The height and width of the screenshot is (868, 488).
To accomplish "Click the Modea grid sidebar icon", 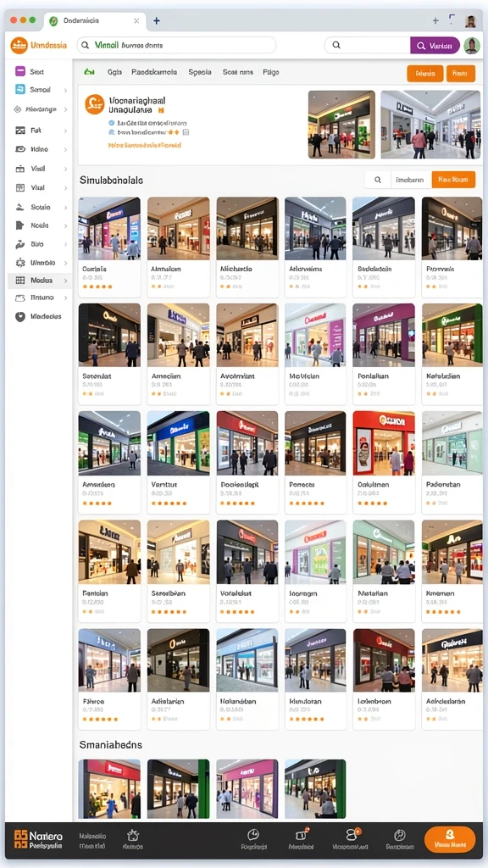I will pyautogui.click(x=20, y=281).
